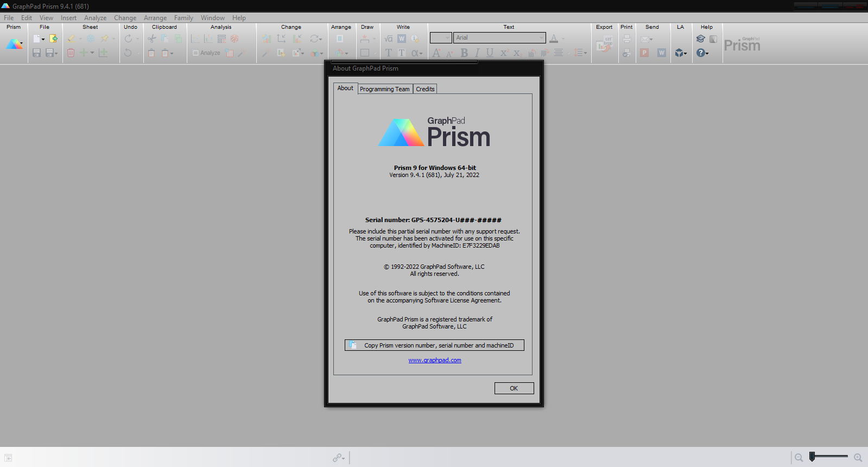
Task: Switch to the Credits tab
Action: coord(425,89)
